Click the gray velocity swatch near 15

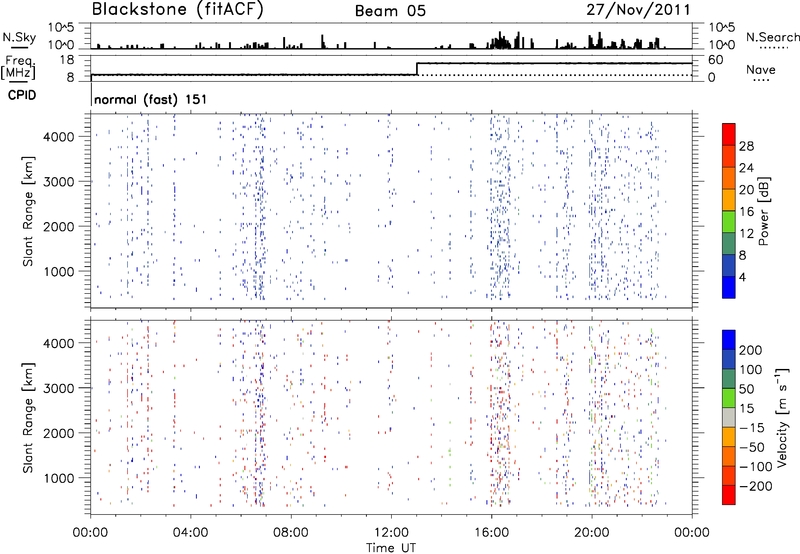coord(729,417)
